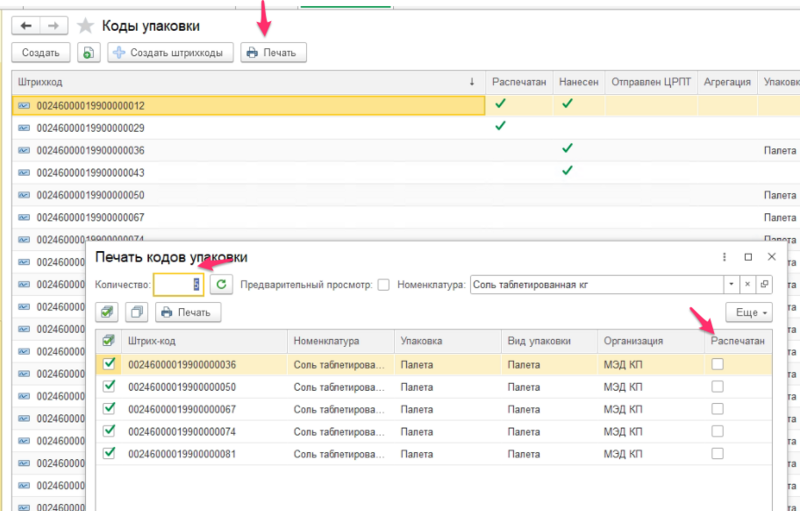Screen dimensions: 800x511
Task: Click the Создать button
Action: [x=41, y=53]
